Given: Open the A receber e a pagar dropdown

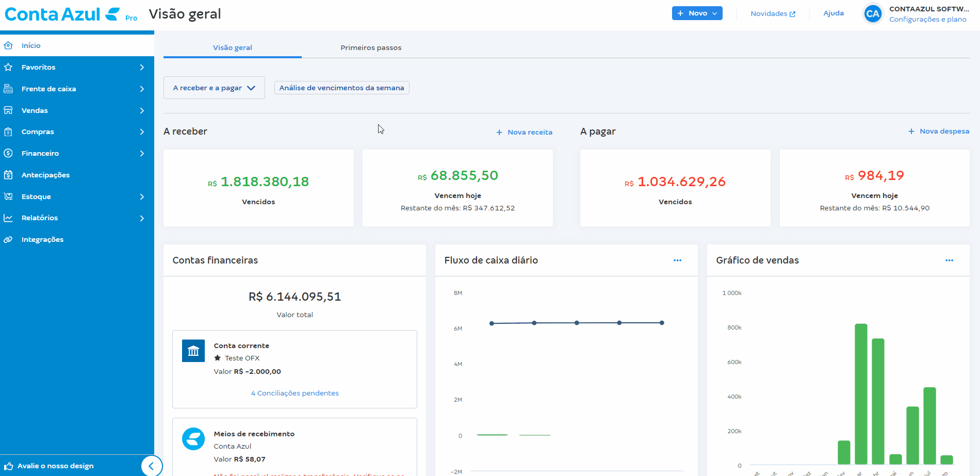Looking at the screenshot, I should click(214, 88).
